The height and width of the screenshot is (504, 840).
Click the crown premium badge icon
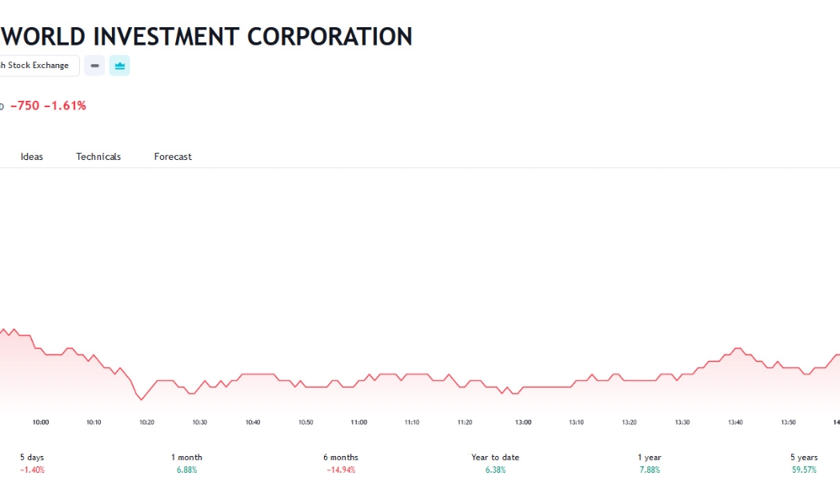pyautogui.click(x=119, y=66)
